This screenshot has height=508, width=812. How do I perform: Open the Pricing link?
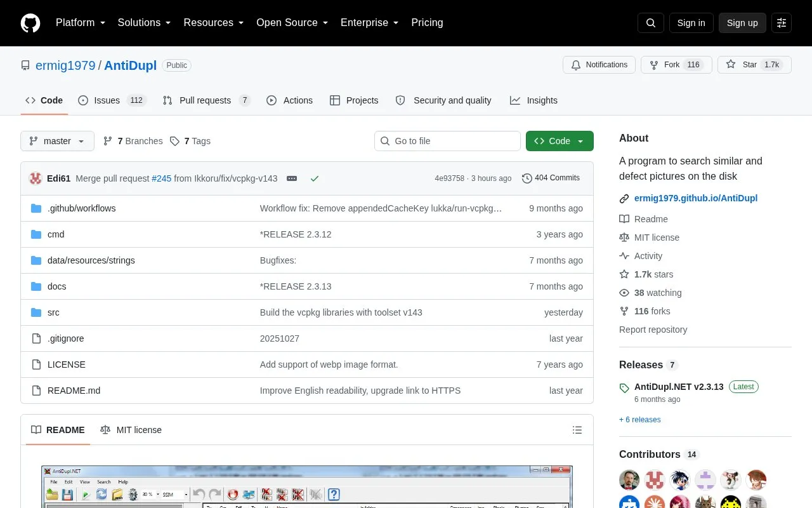[427, 23]
